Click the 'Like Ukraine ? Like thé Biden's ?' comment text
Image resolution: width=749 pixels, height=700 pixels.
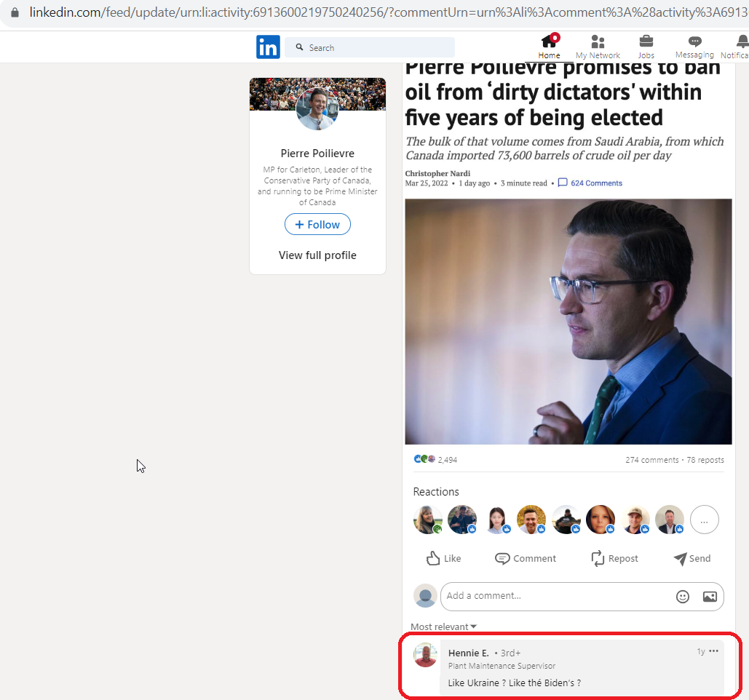point(515,683)
